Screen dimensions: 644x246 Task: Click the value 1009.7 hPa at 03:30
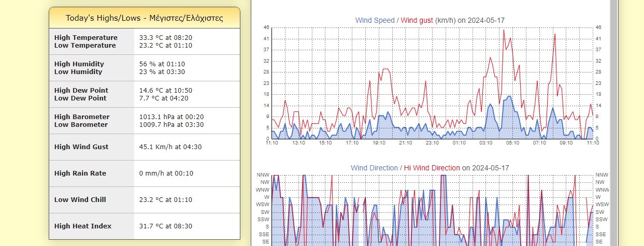(x=171, y=125)
